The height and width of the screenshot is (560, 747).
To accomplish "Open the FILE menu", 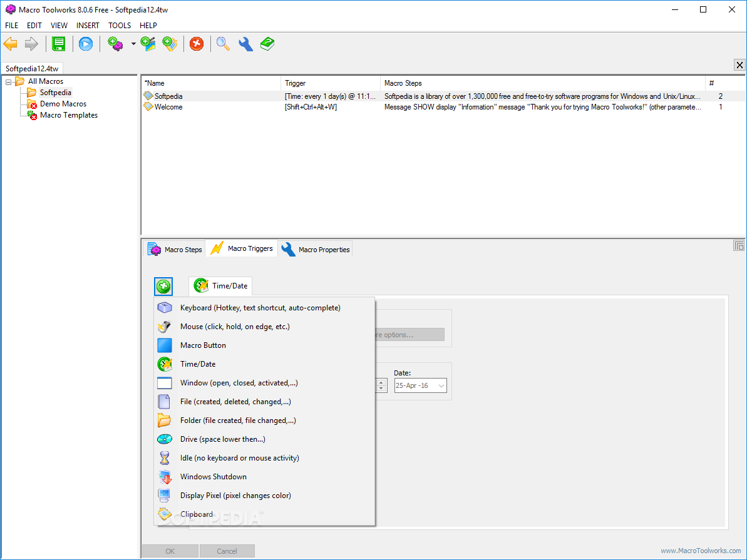I will point(11,25).
